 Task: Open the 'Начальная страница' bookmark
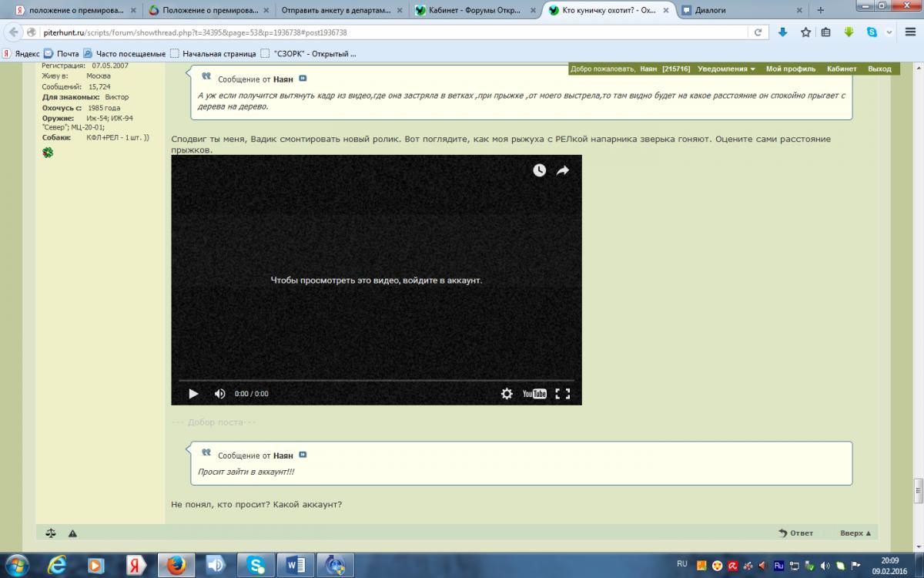213,54
